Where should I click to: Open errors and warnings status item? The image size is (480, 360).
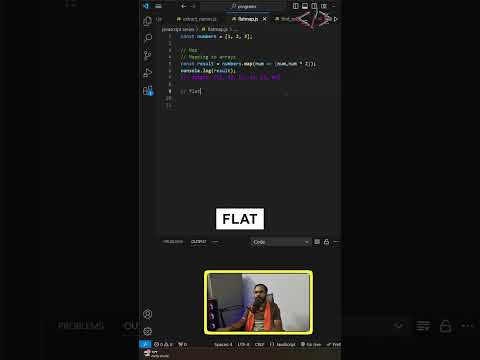pyautogui.click(x=163, y=344)
